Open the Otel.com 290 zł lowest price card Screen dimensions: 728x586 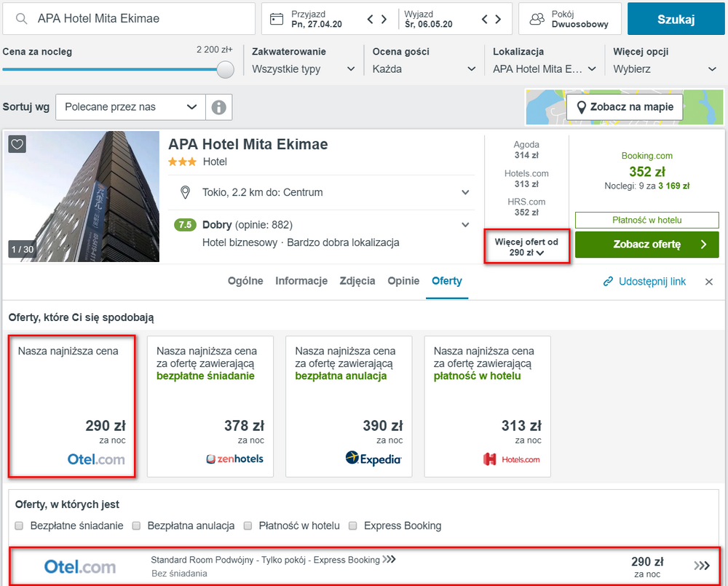72,406
